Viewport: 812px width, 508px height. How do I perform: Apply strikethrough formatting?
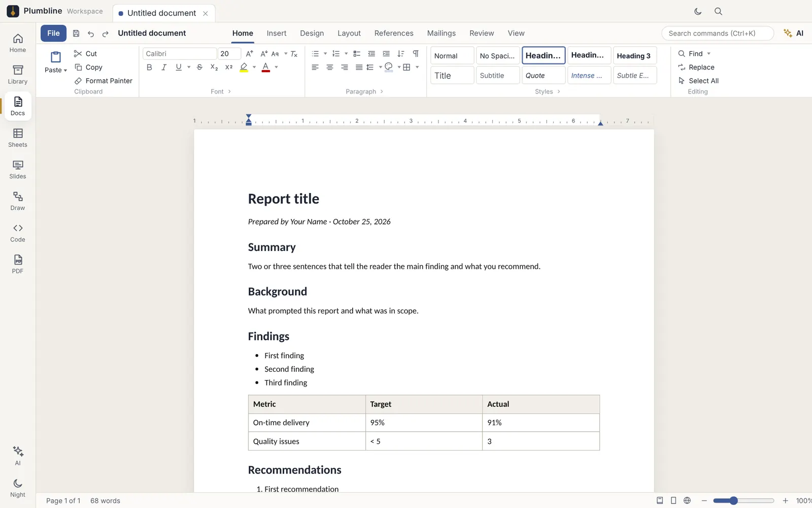click(x=199, y=67)
